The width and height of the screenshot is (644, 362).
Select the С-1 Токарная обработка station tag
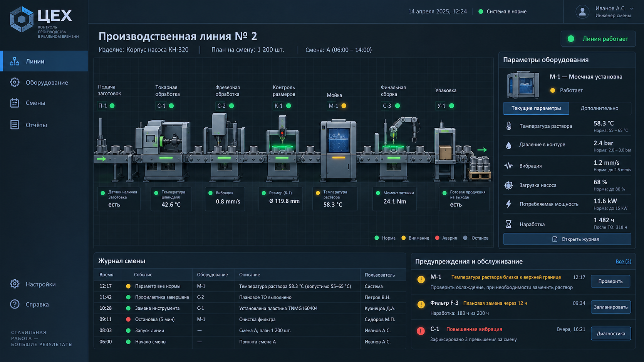coord(165,106)
